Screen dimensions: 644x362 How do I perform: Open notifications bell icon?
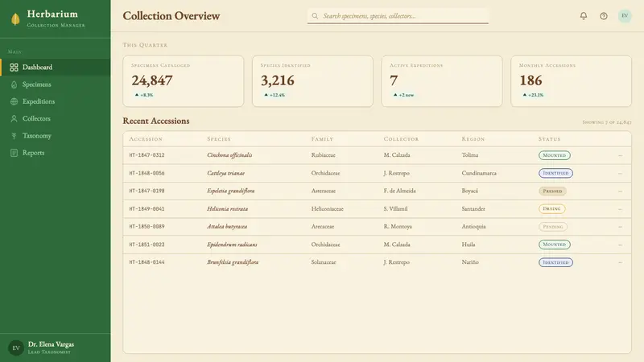(583, 15)
